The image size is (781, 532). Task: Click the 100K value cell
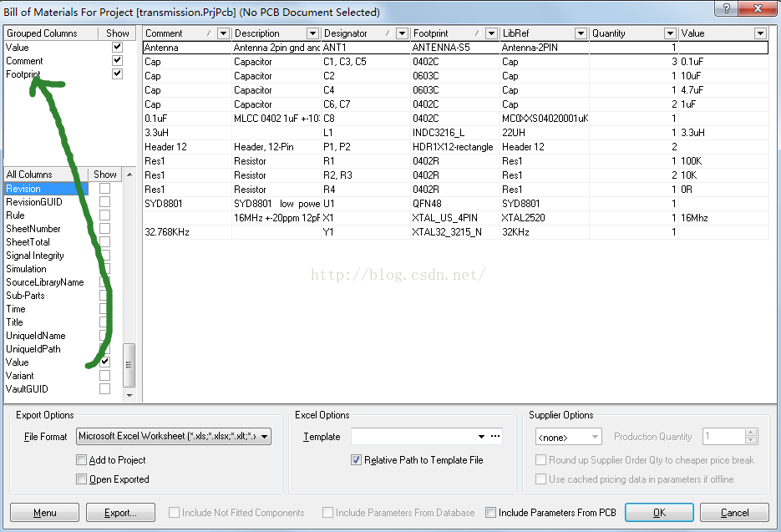[723, 161]
